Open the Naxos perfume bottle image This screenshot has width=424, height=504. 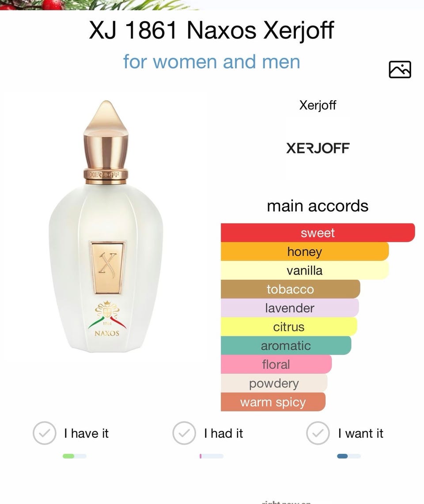click(x=106, y=226)
